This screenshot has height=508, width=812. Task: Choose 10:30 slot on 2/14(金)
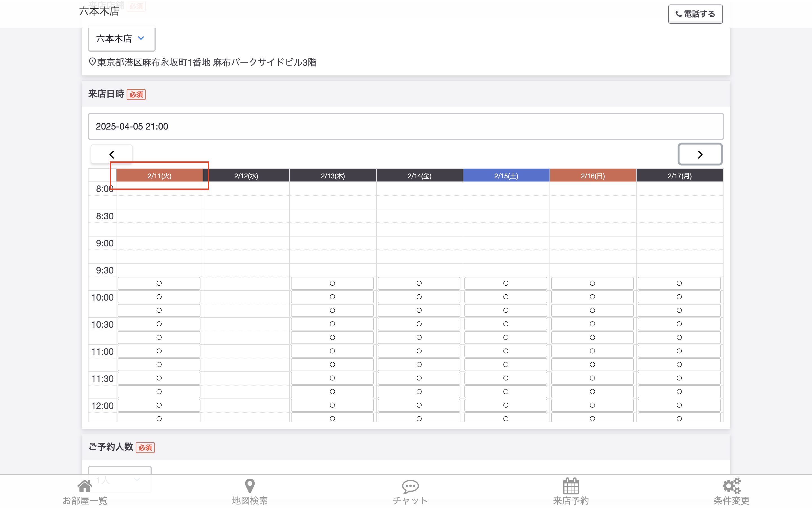(x=419, y=324)
